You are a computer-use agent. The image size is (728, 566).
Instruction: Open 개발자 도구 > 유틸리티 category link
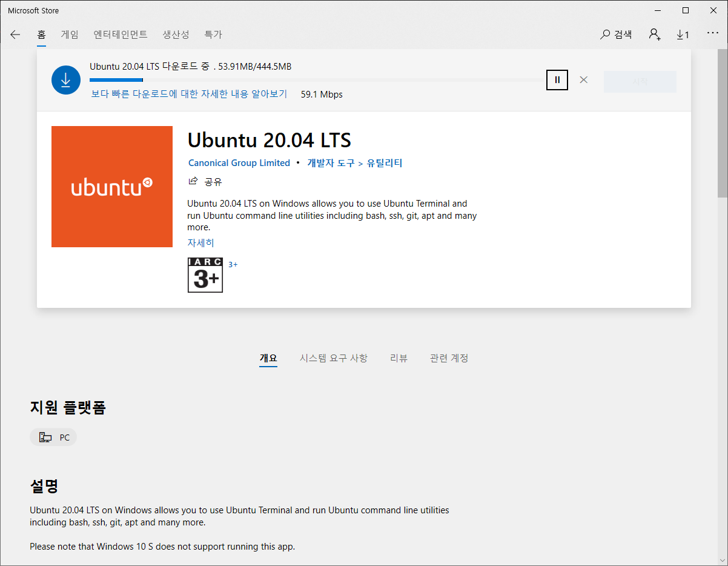355,163
